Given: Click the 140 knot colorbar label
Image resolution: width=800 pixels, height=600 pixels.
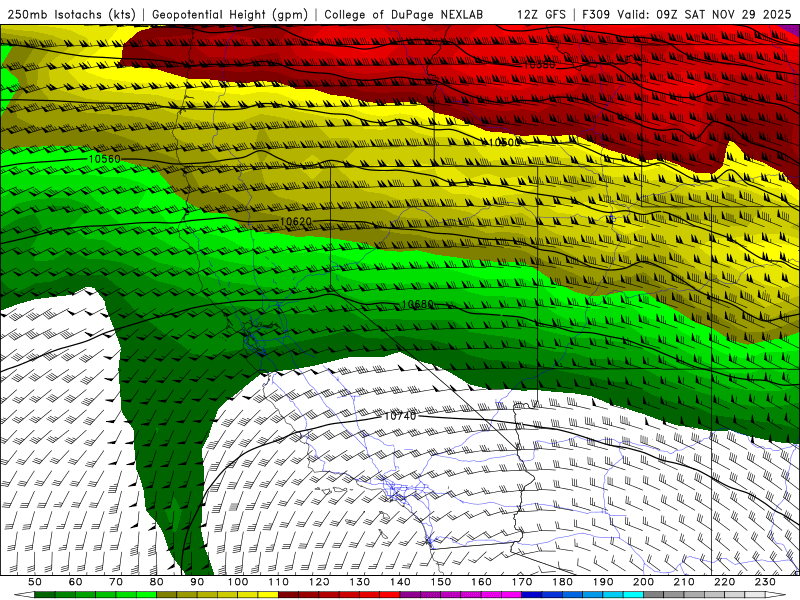Looking at the screenshot, I should 400,582.
